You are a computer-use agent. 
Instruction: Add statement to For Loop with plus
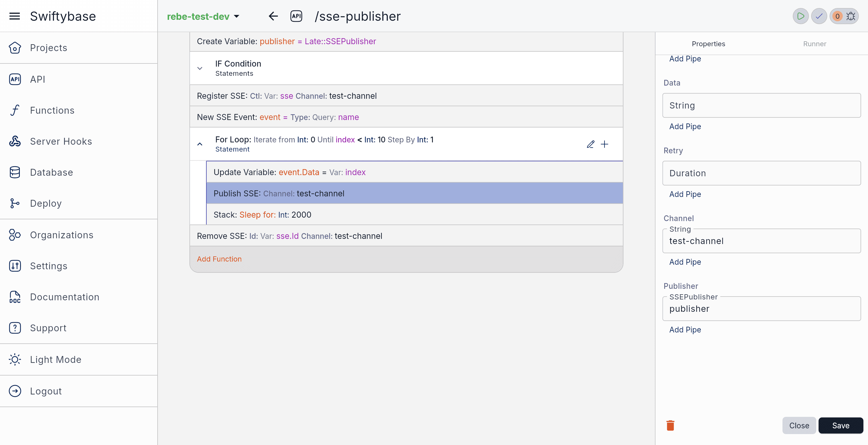(604, 144)
